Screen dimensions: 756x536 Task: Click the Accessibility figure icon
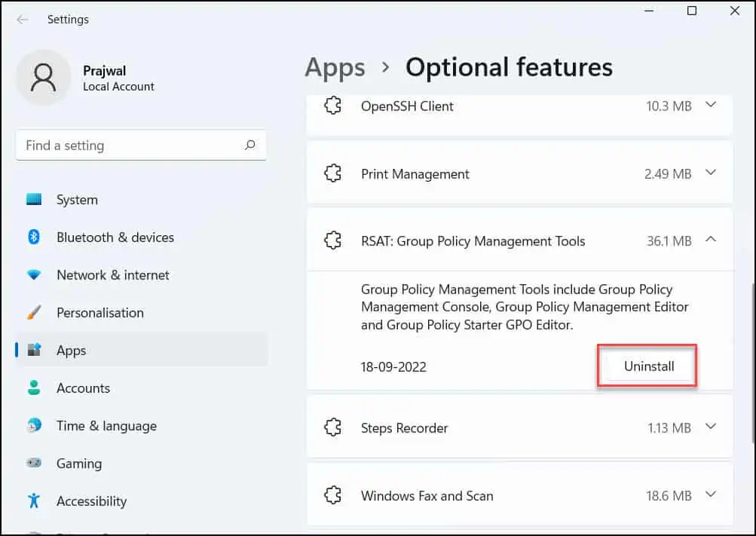pos(34,501)
